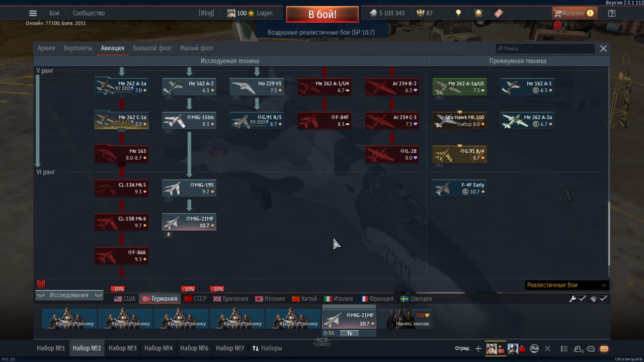Expand the group marker under Me 163
644x362 pixels.
click(x=121, y=164)
